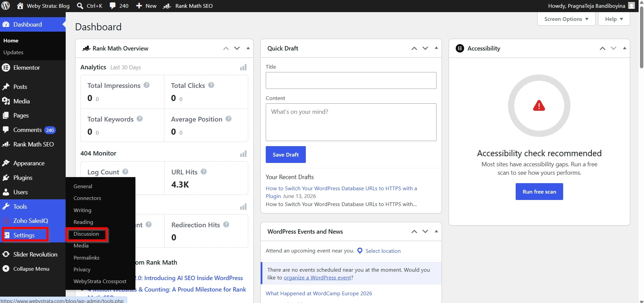Click the Writing settings flyout item
The image size is (644, 303).
pos(83,210)
